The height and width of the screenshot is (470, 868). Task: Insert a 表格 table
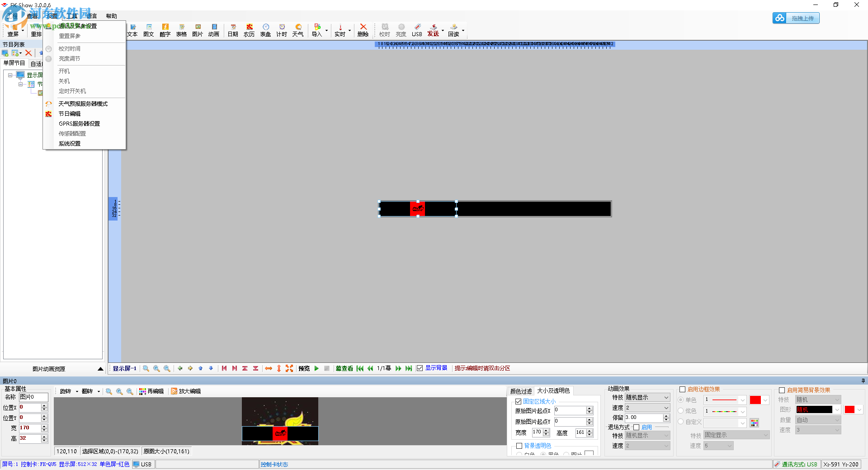[181, 30]
